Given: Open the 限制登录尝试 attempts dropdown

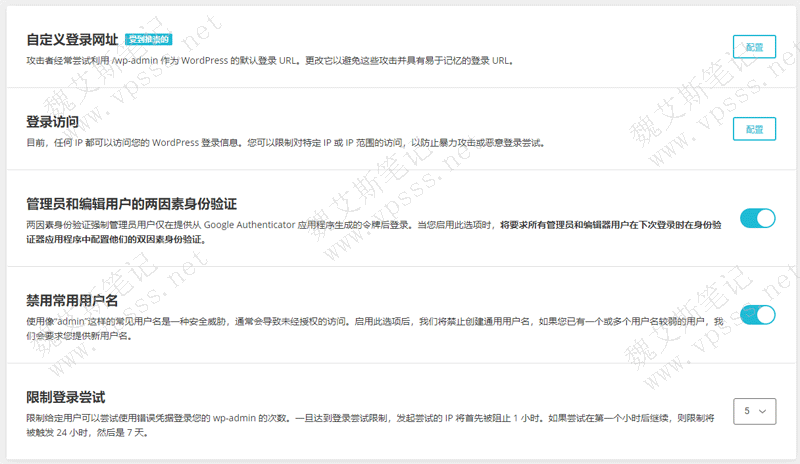Looking at the screenshot, I should click(754, 411).
